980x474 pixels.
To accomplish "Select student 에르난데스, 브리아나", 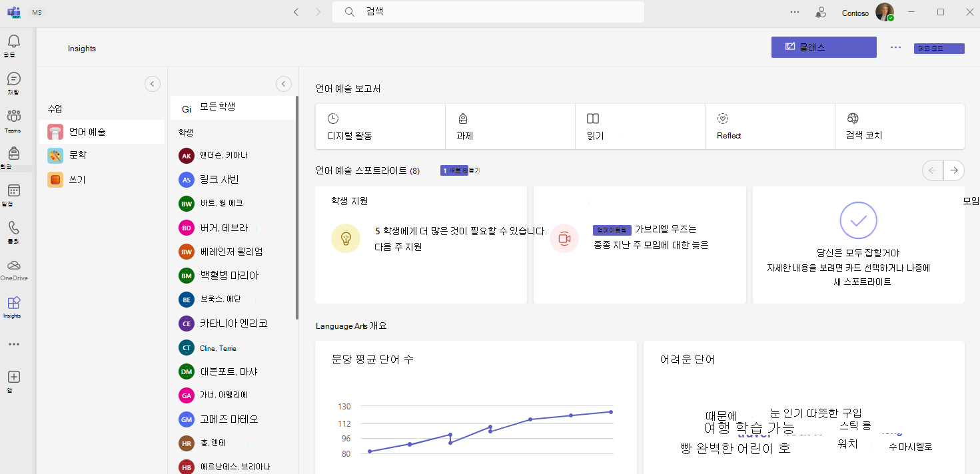I will pos(233,467).
